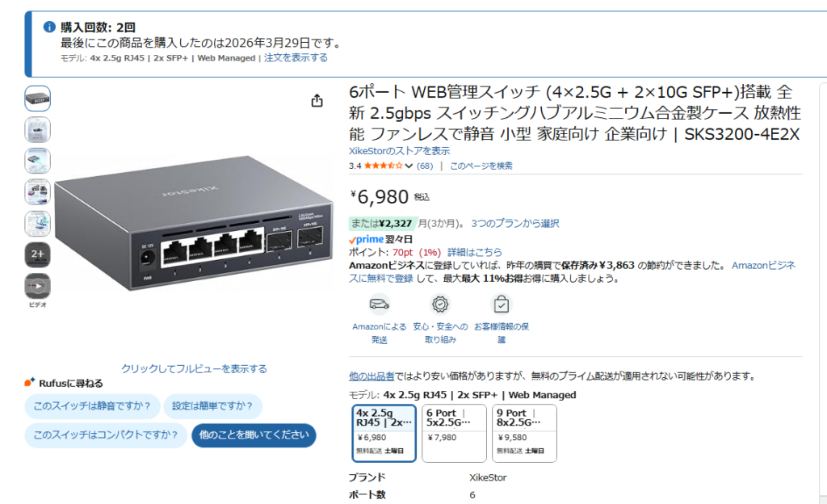Click 他のことを聞いてください button

(x=254, y=435)
